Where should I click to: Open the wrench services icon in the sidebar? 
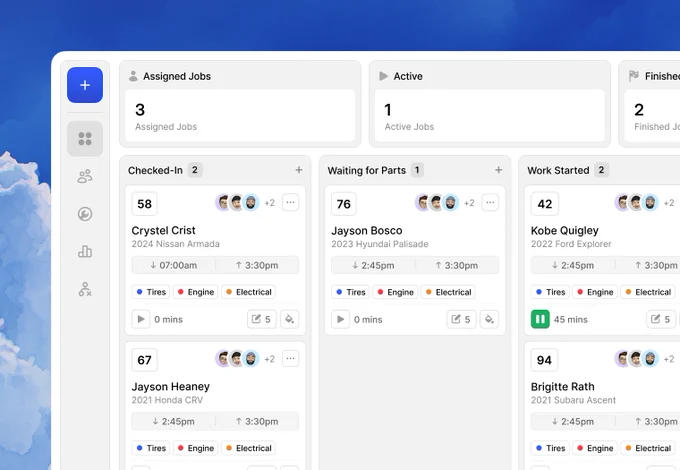pyautogui.click(x=85, y=214)
